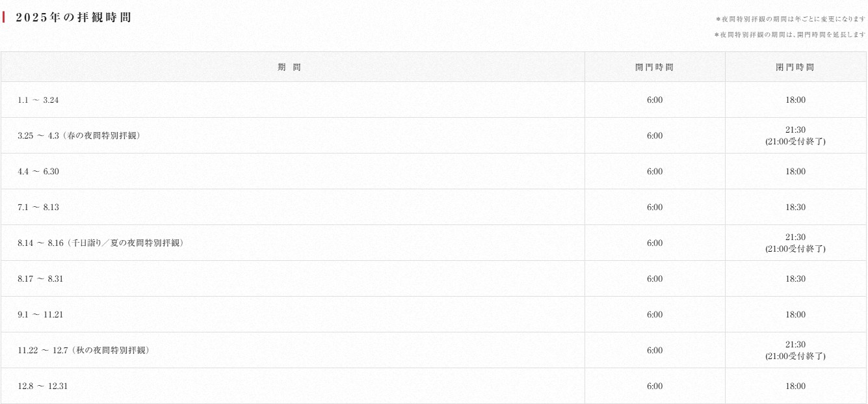Click the 7.1 ～ 8.13 period cell
868x404 pixels.
pos(293,207)
